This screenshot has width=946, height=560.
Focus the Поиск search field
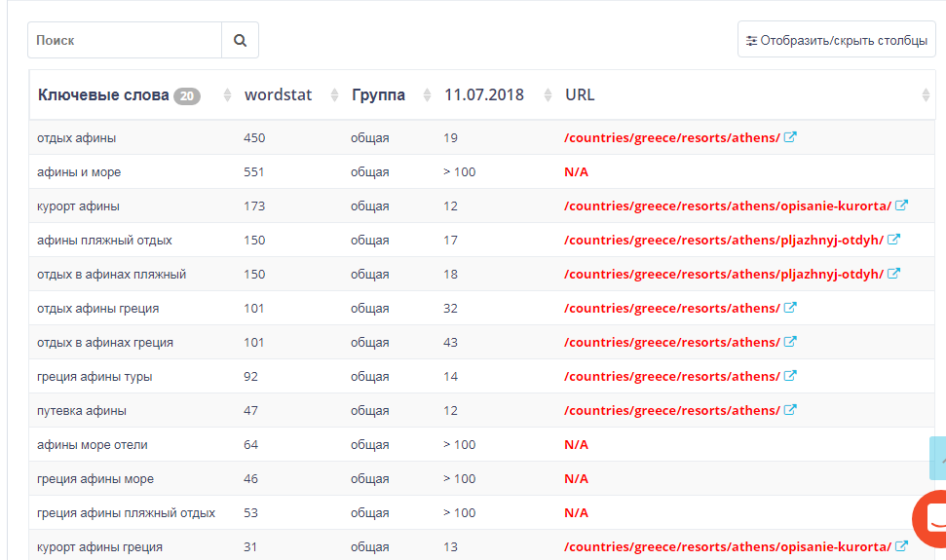click(x=125, y=41)
